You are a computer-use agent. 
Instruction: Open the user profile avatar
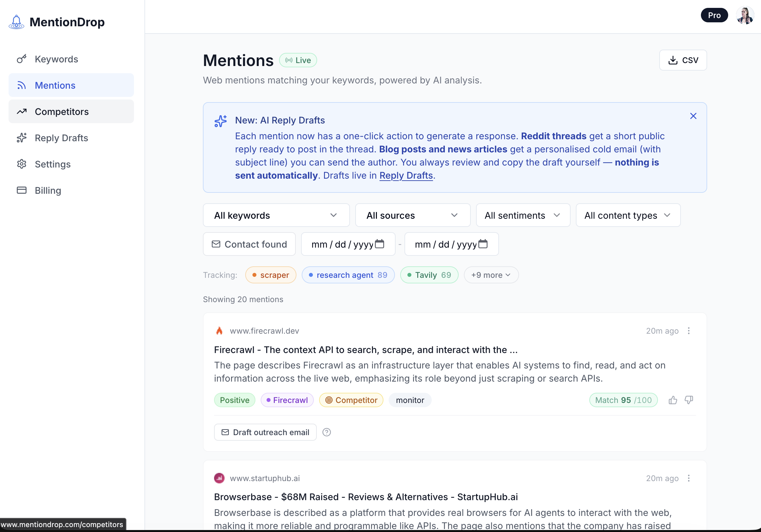click(745, 15)
